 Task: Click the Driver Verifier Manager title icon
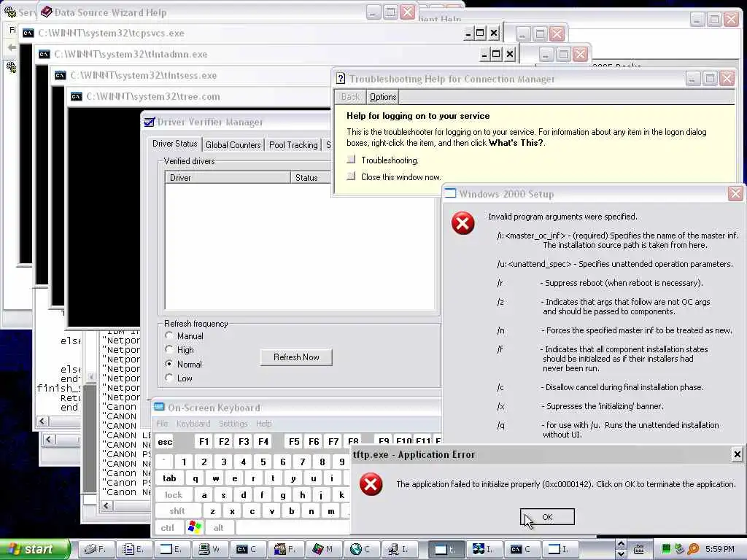pyautogui.click(x=149, y=122)
